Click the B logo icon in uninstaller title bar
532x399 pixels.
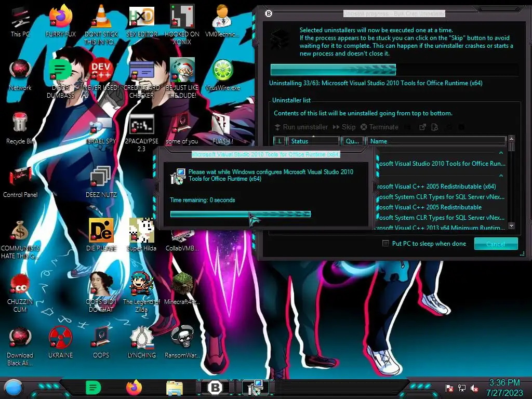tap(269, 14)
